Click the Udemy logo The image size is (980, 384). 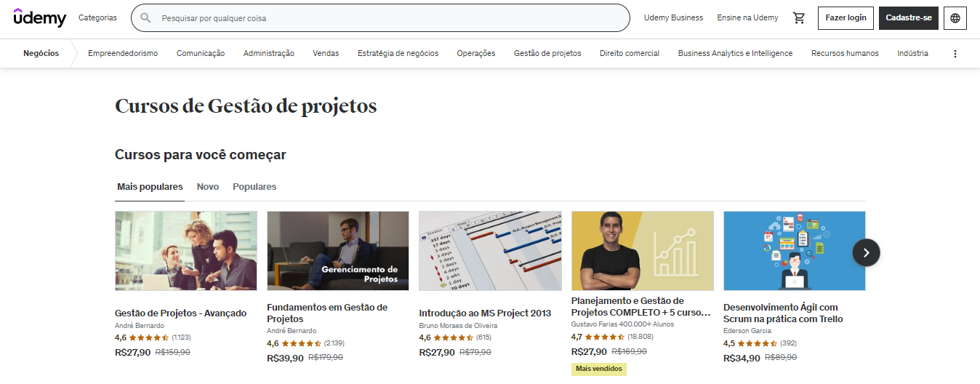40,17
